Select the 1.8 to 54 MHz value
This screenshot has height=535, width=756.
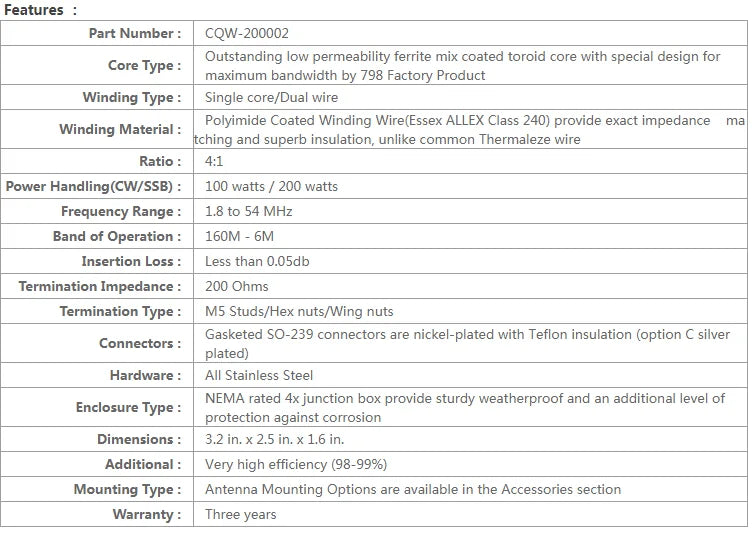pyautogui.click(x=249, y=211)
